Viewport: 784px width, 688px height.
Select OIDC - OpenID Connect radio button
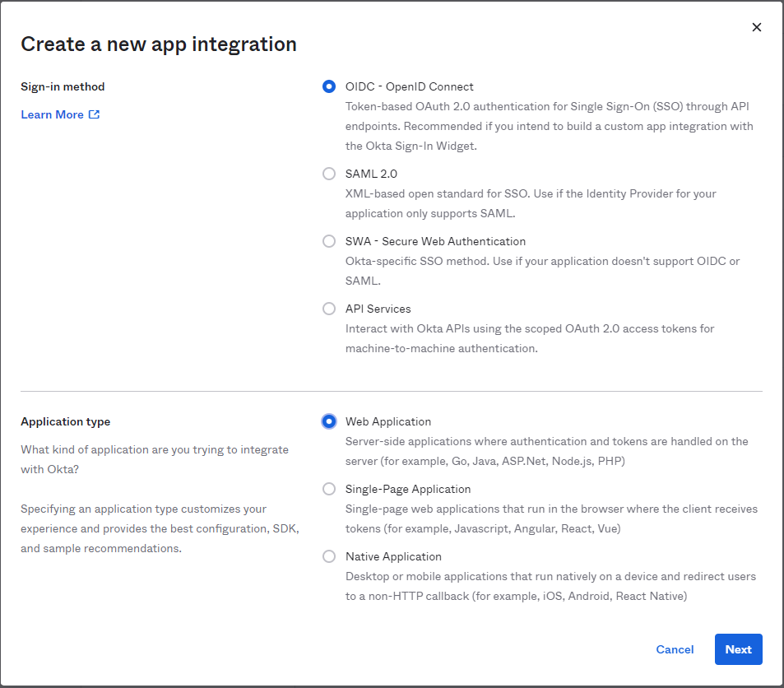pos(328,86)
